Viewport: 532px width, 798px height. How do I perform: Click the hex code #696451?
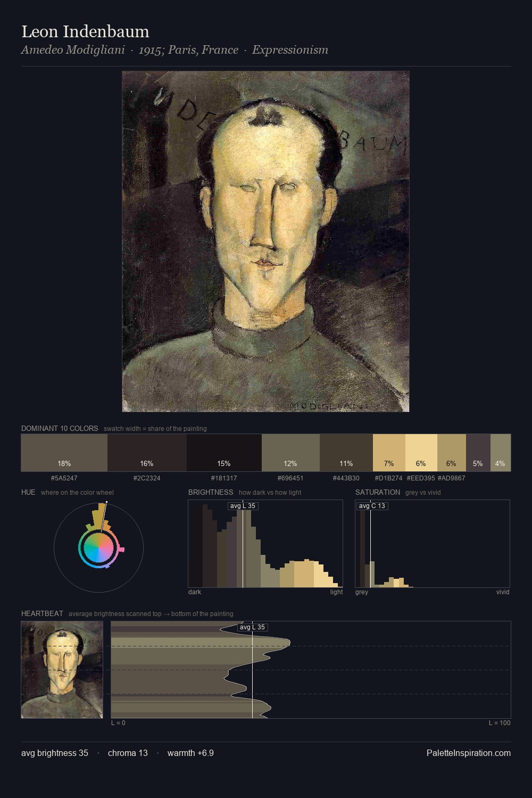(290, 478)
